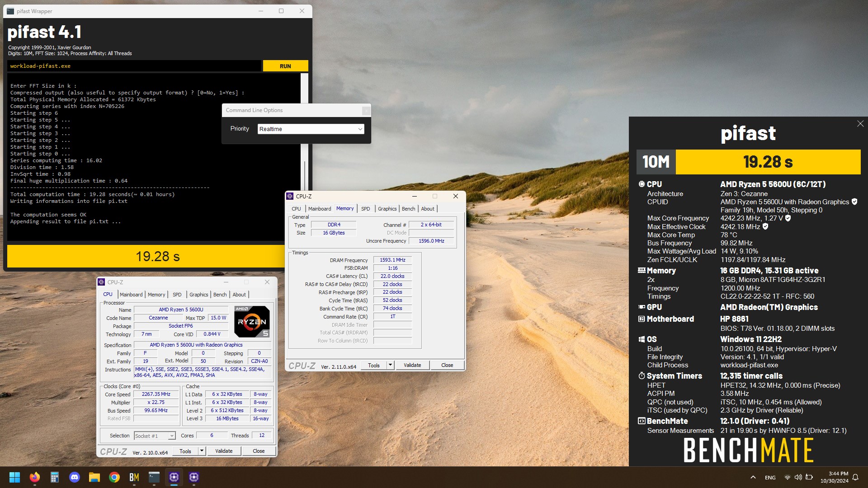Open the Priority Realtime dropdown

pyautogui.click(x=311, y=129)
